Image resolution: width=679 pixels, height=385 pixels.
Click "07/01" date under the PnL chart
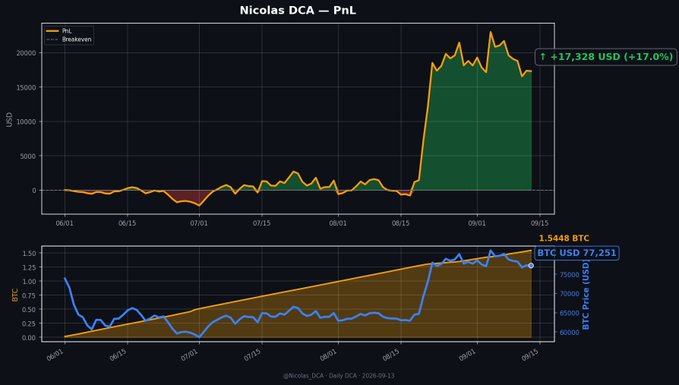pos(199,223)
